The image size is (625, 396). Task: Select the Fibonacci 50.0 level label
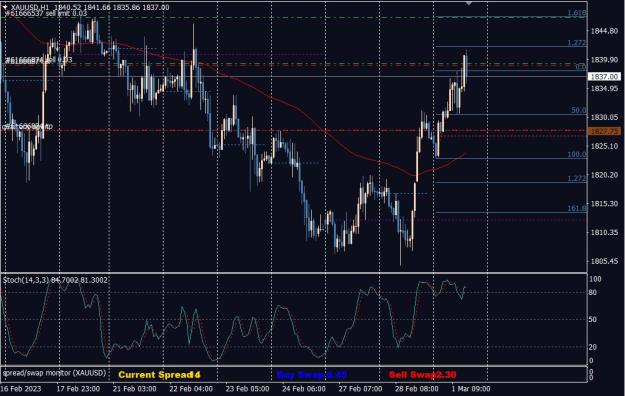pyautogui.click(x=579, y=110)
